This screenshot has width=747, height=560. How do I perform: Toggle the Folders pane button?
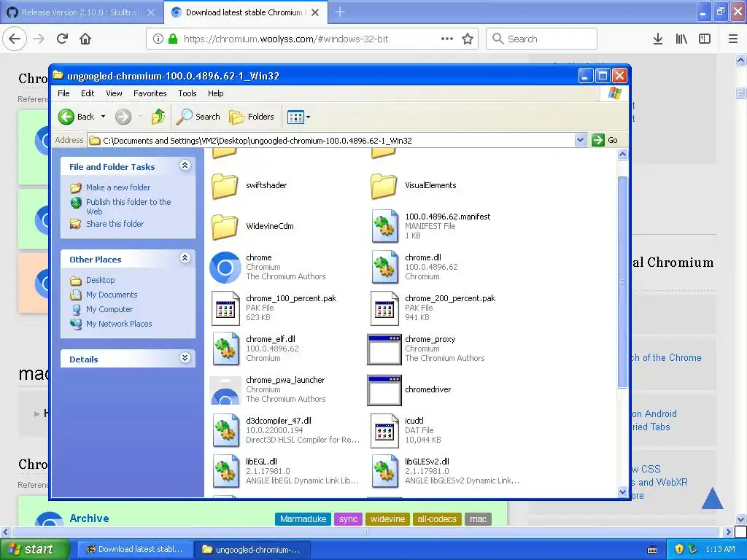pyautogui.click(x=252, y=117)
